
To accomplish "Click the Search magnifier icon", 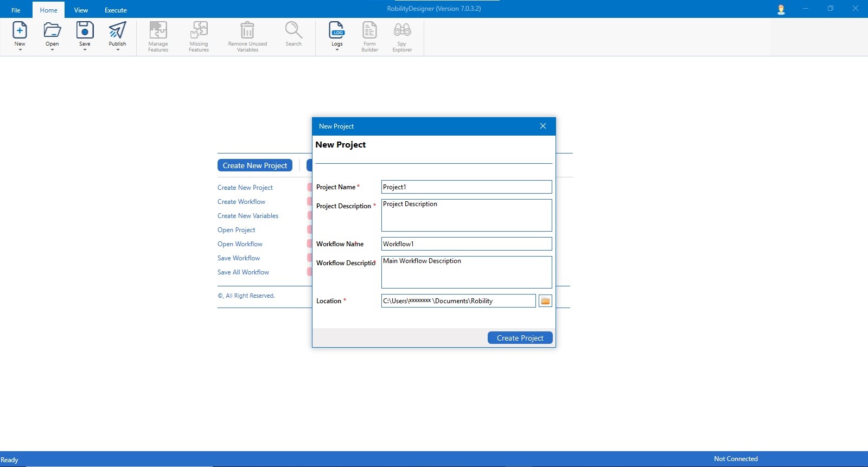I will [x=293, y=30].
